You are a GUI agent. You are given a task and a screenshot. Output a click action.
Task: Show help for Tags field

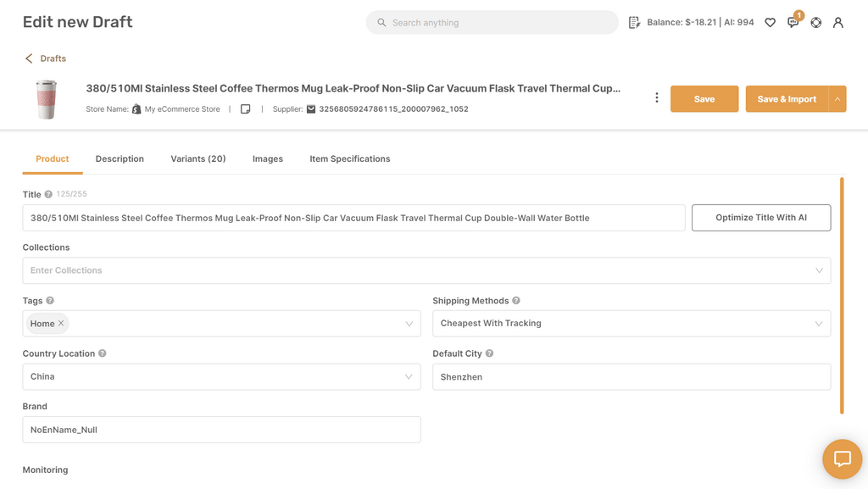coord(50,300)
